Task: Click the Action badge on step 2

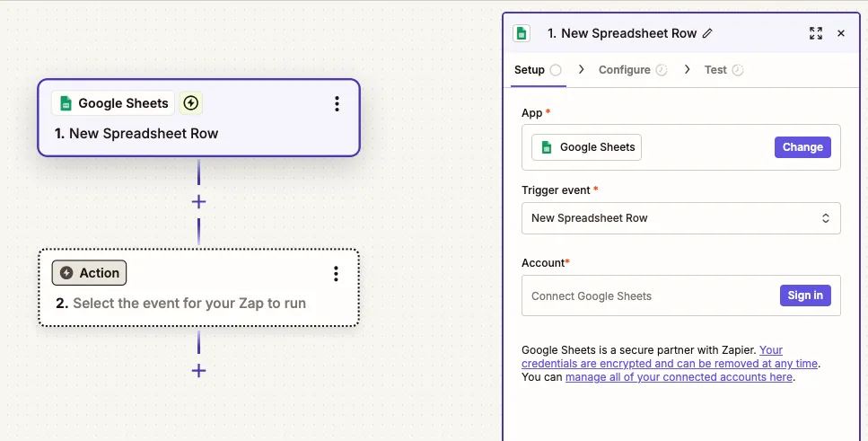Action: click(x=89, y=272)
